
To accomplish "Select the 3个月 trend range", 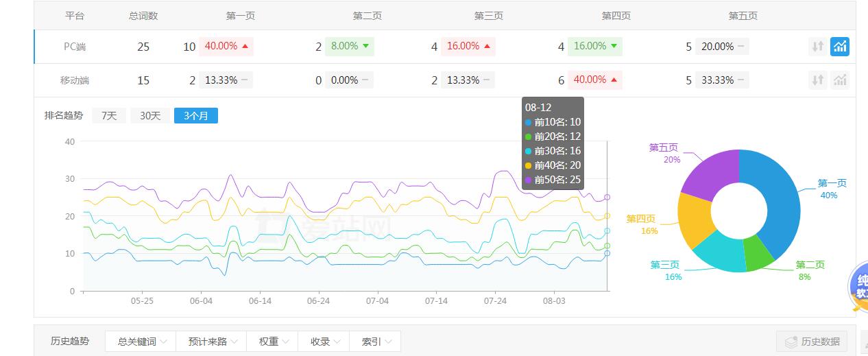I will click(195, 116).
